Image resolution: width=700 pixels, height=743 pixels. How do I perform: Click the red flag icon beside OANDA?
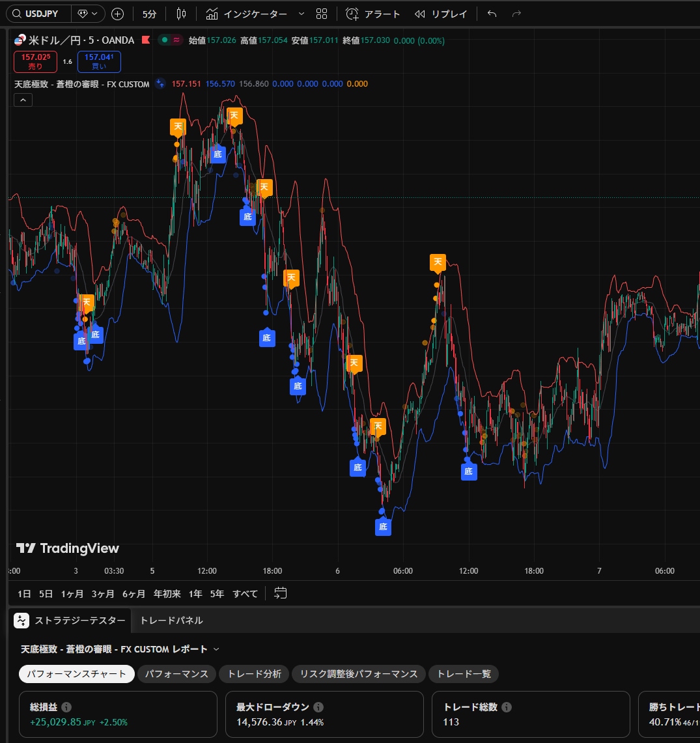pos(146,40)
